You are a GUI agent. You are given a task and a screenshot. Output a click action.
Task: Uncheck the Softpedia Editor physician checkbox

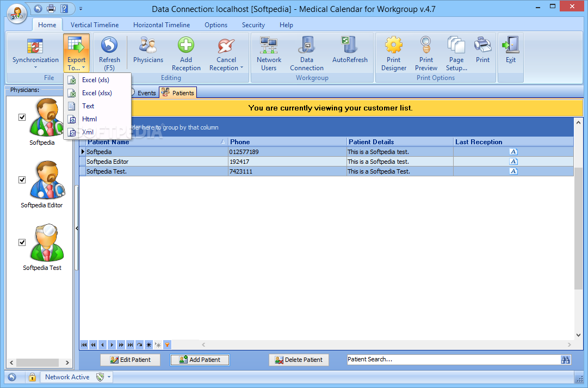pos(22,180)
